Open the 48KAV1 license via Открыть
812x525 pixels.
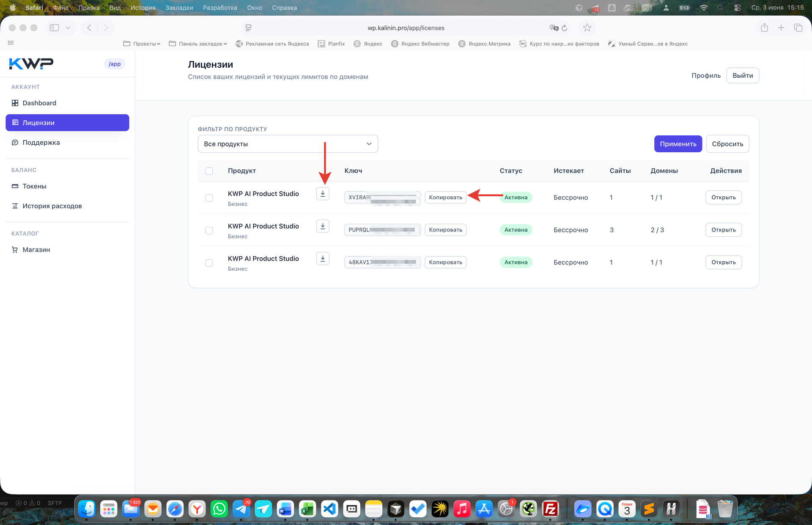(723, 262)
